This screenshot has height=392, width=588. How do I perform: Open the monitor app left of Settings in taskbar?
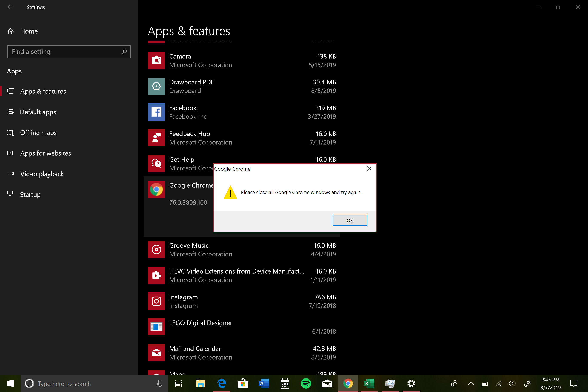tap(390, 383)
